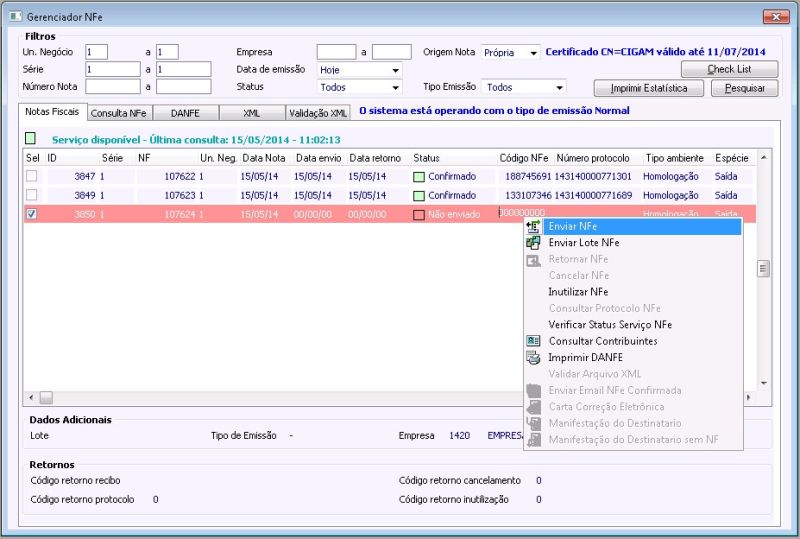The height and width of the screenshot is (539, 800).
Task: Click the Série end input field
Action: (184, 69)
